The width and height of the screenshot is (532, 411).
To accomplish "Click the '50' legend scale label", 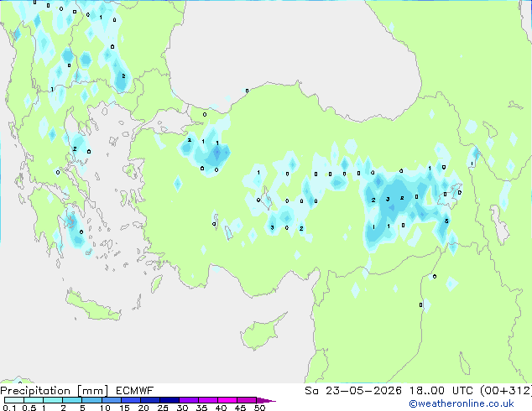I will click(x=259, y=408).
